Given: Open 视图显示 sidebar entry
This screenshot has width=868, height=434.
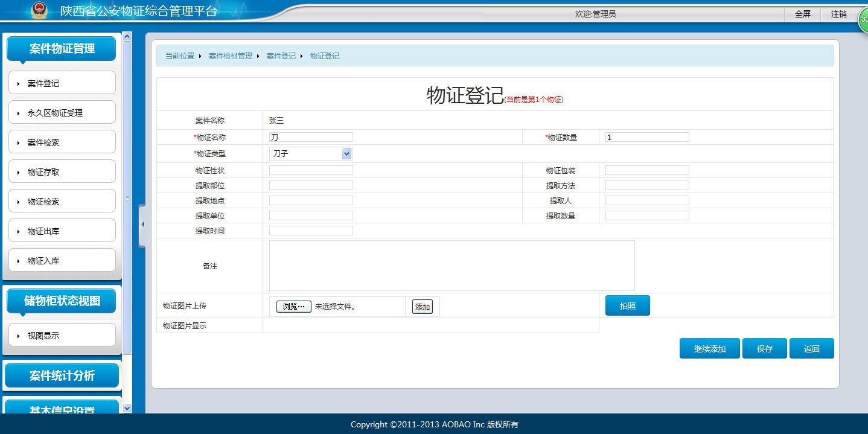Looking at the screenshot, I should coord(62,336).
